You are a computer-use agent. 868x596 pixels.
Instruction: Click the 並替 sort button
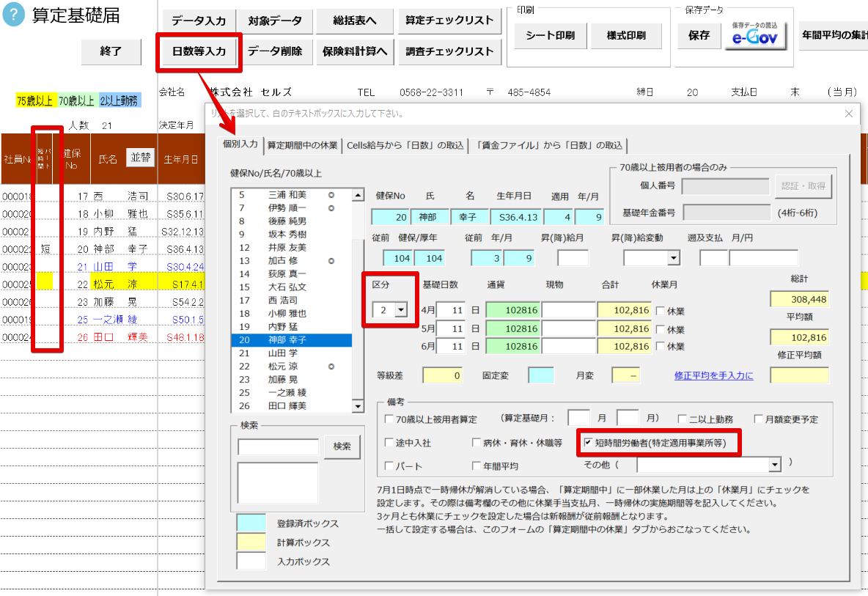pyautogui.click(x=140, y=158)
